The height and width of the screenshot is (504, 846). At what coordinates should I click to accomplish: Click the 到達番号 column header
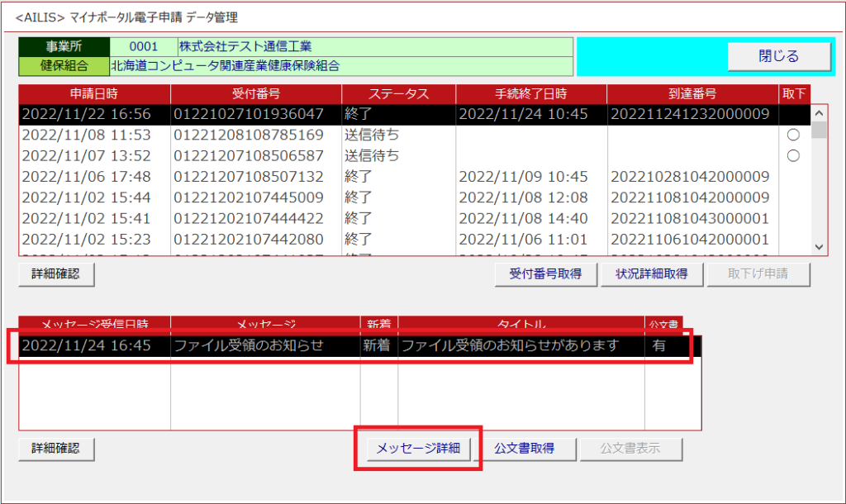[692, 94]
